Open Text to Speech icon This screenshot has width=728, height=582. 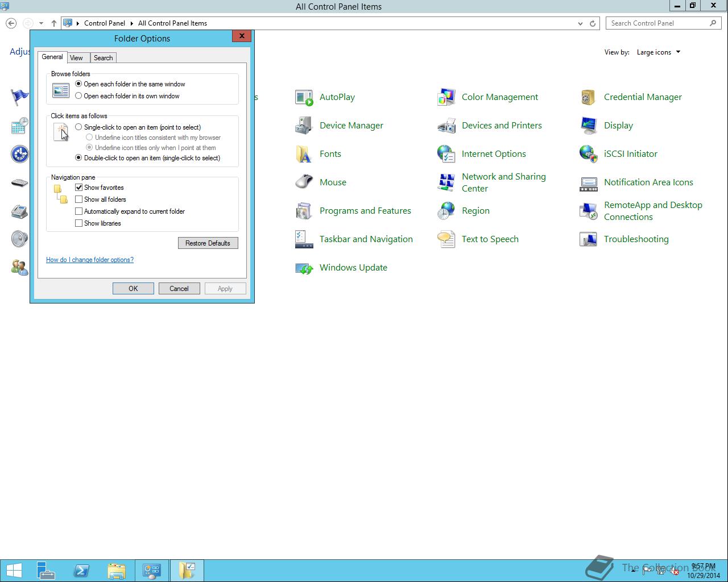pyautogui.click(x=446, y=239)
